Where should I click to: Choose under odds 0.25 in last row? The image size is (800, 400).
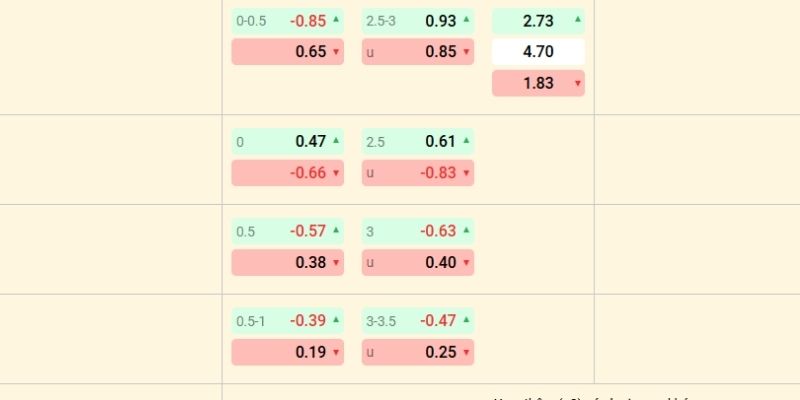click(x=418, y=352)
